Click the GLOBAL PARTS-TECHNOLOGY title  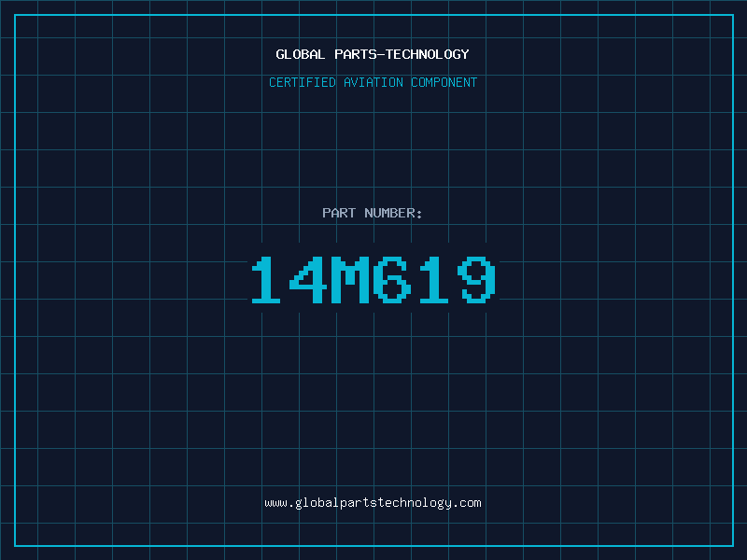373,54
